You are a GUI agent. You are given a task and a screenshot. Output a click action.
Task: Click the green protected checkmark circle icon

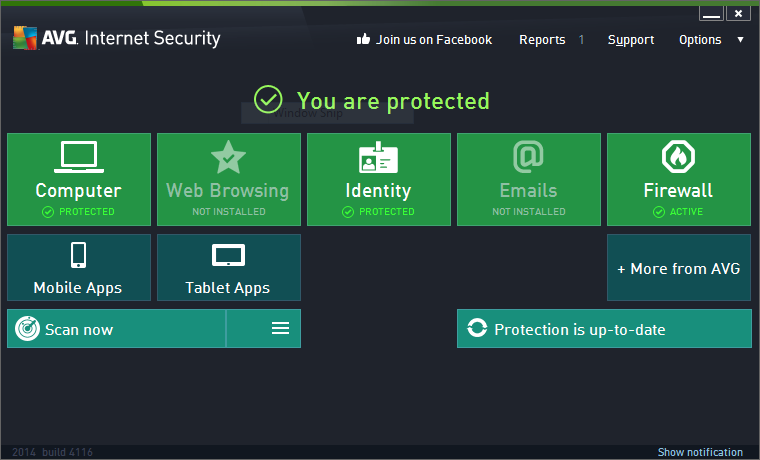pyautogui.click(x=268, y=99)
